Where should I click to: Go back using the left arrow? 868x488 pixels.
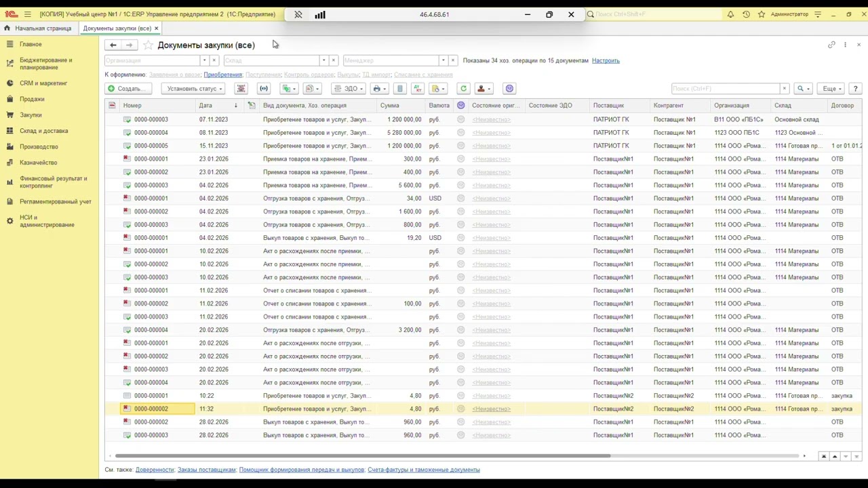(113, 45)
